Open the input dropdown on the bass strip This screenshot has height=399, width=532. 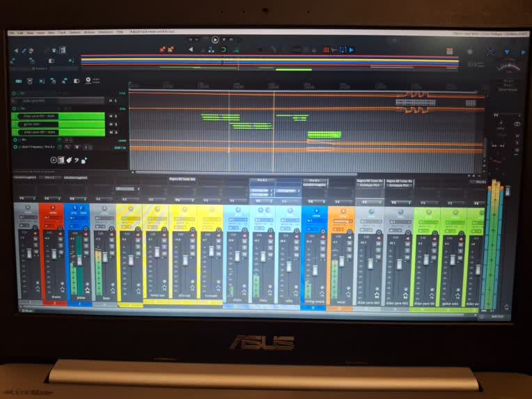(x=104, y=218)
